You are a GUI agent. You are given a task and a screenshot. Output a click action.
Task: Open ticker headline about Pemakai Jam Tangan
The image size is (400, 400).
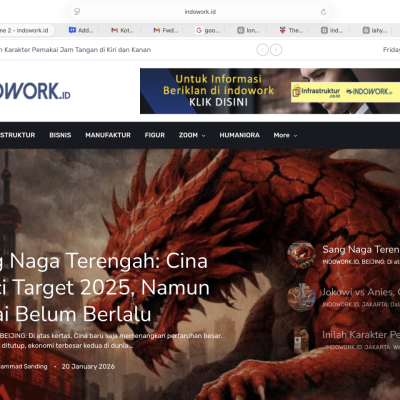pyautogui.click(x=76, y=50)
